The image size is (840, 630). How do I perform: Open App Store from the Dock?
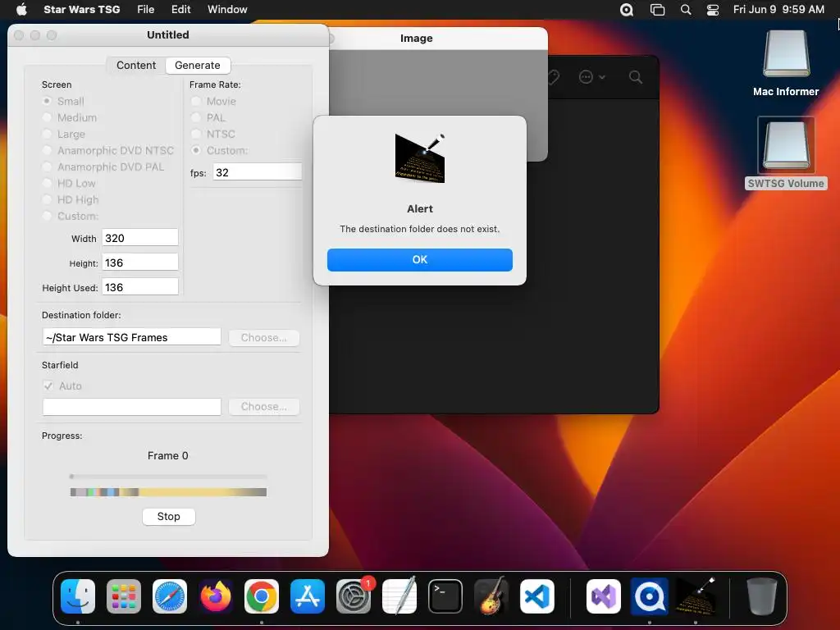tap(308, 596)
